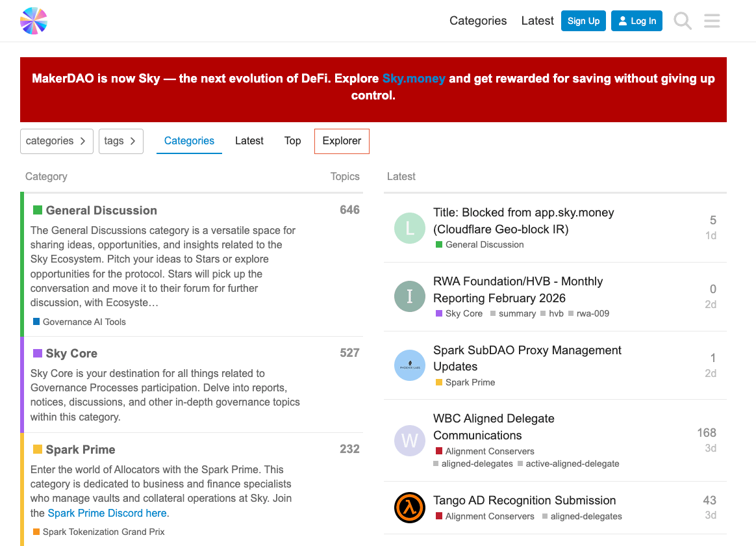Open Spark SubDAO Proxy Management Updates topic
756x546 pixels.
click(x=527, y=358)
